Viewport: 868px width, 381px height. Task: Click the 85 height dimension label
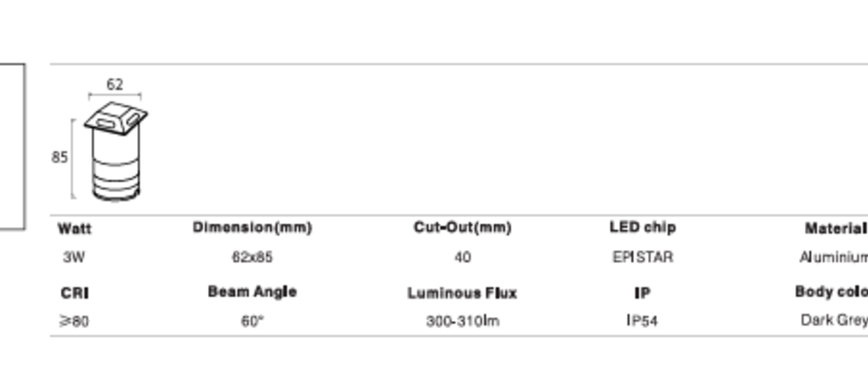point(60,158)
